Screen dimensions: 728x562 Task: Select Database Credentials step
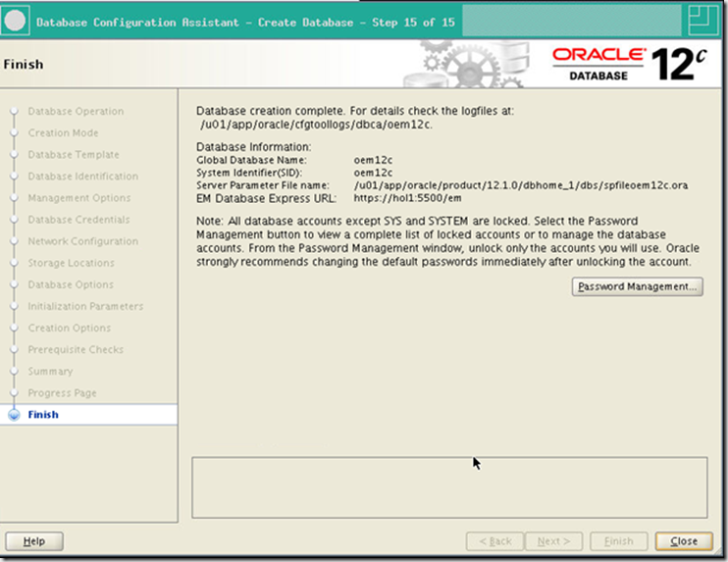(78, 220)
